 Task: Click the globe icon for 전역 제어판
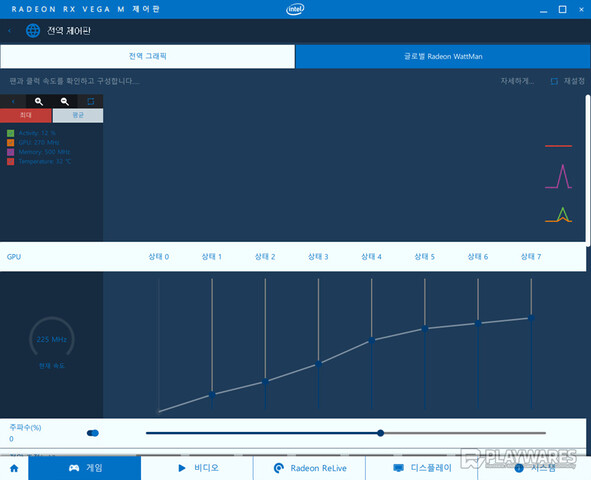coord(33,31)
